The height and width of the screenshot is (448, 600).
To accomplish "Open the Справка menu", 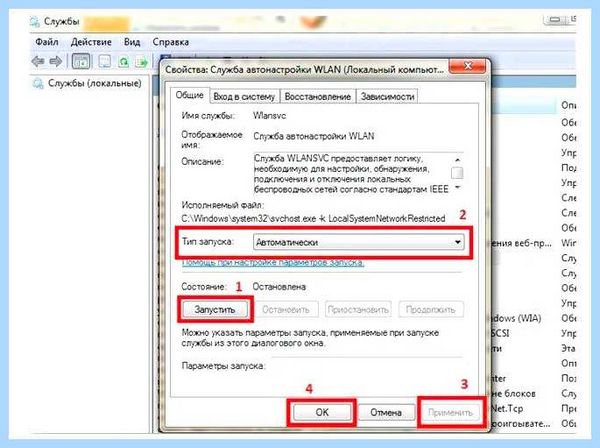I will click(x=171, y=42).
